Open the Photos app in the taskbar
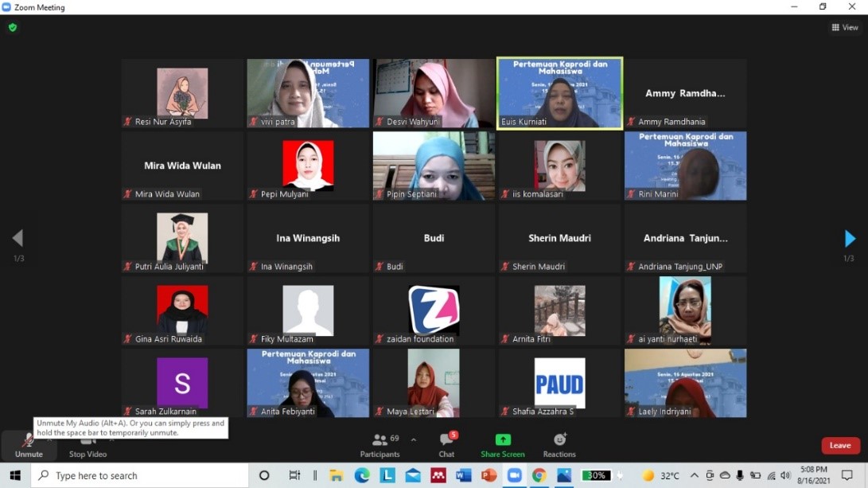 tap(564, 475)
